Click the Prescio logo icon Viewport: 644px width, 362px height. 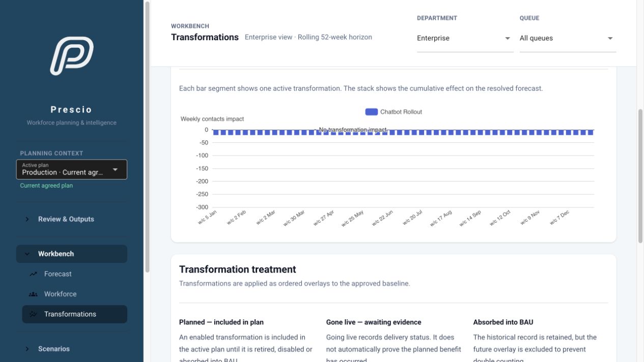pos(72,56)
